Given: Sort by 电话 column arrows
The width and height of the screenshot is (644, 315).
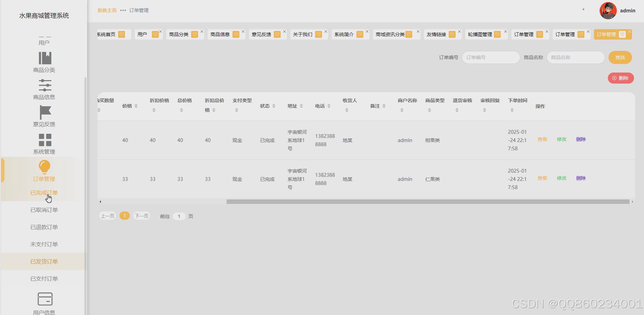Looking at the screenshot, I should click(x=329, y=106).
